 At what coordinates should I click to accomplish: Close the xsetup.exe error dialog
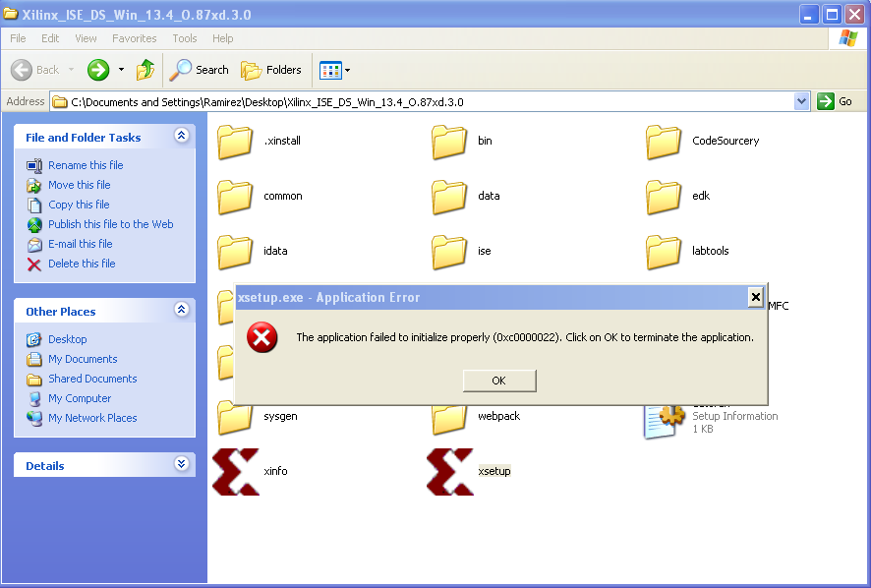pos(755,297)
